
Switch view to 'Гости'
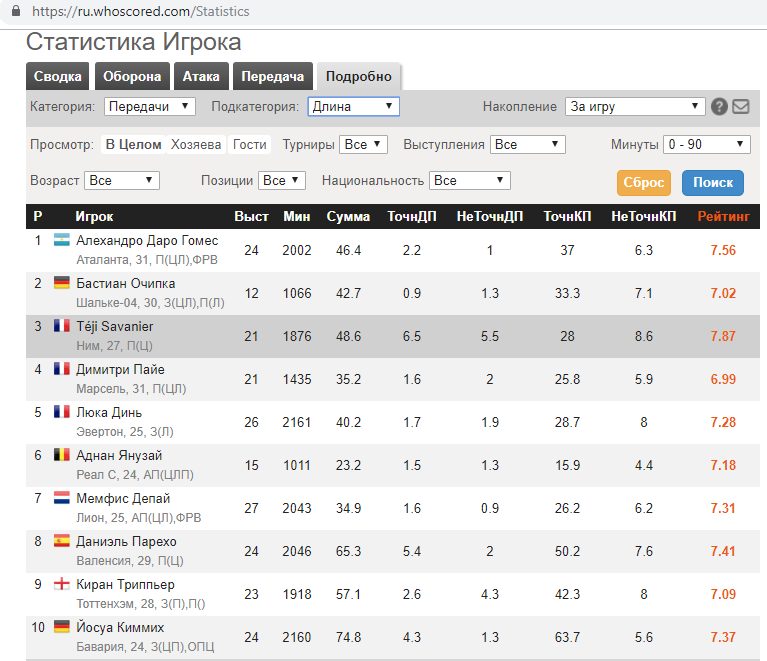250,144
